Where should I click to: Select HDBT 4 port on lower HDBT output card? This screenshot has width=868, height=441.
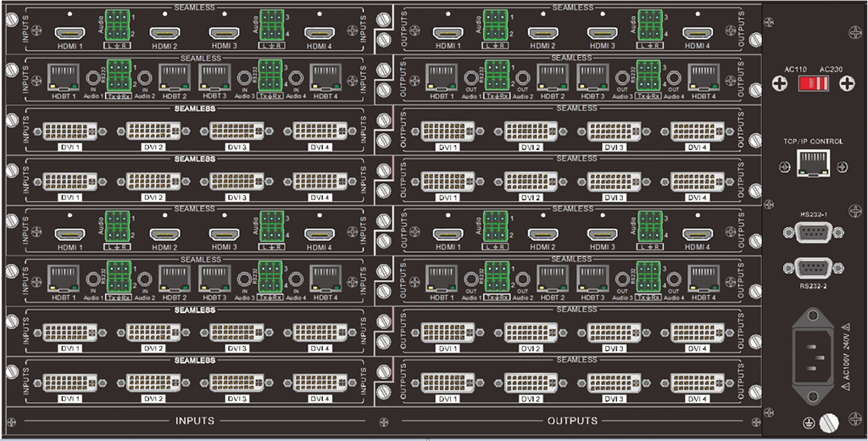[x=703, y=279]
